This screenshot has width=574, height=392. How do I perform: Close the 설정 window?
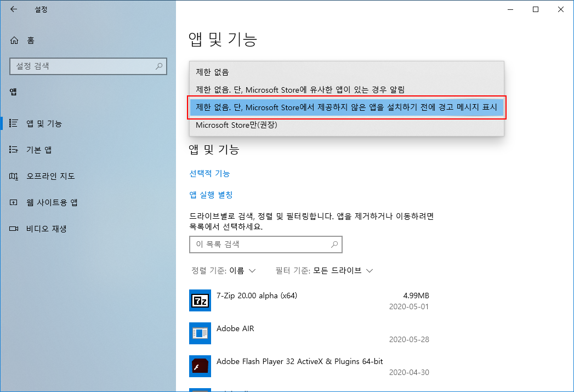(x=560, y=9)
